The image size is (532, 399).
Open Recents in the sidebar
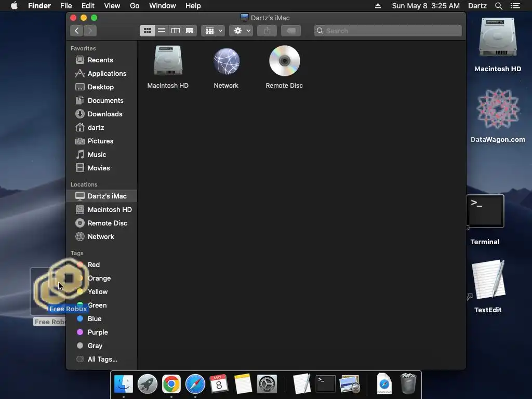102,60
